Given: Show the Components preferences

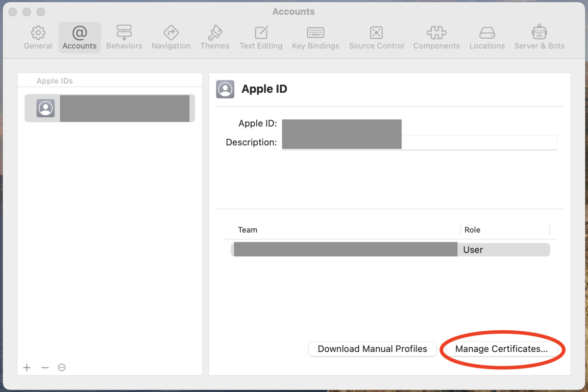Looking at the screenshot, I should click(x=436, y=38).
